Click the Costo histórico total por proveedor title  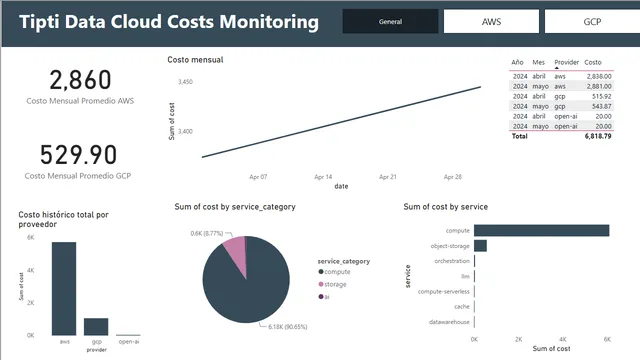[63, 219]
